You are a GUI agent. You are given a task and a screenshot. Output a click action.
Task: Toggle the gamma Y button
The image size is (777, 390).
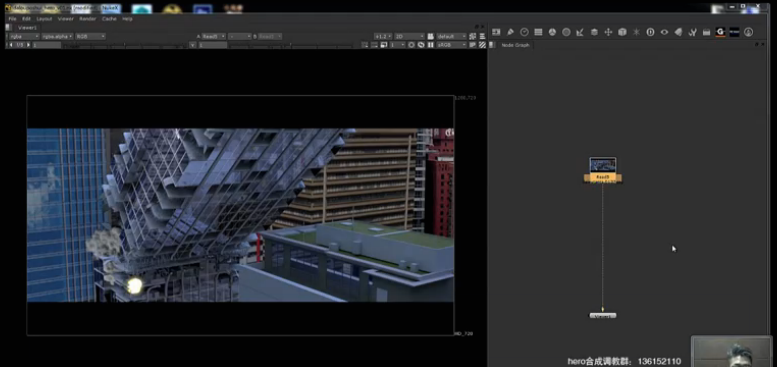pyautogui.click(x=193, y=45)
